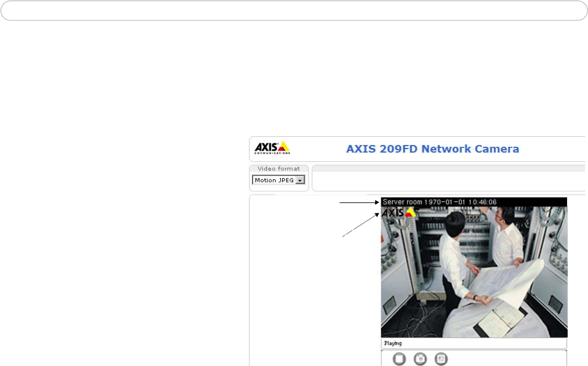Click the Server room overlay text
Screen dimensions: 588x366
402,202
